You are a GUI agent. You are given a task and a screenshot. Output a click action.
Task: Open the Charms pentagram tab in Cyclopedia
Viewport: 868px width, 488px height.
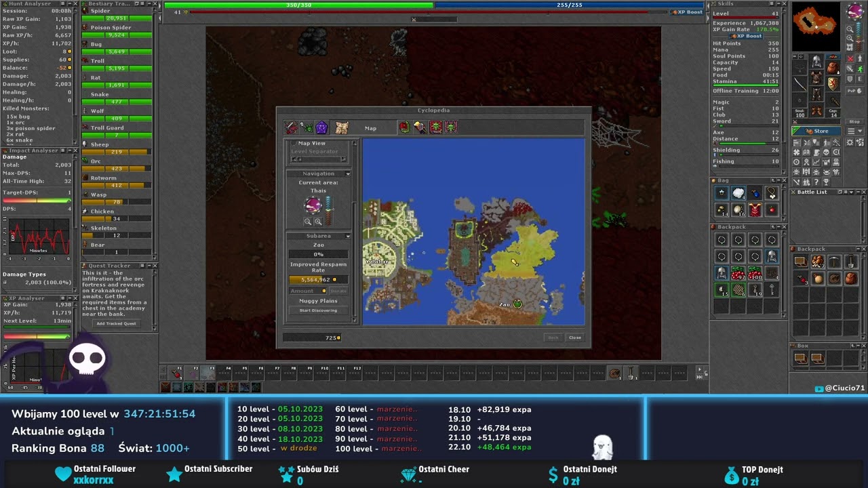pyautogui.click(x=322, y=127)
